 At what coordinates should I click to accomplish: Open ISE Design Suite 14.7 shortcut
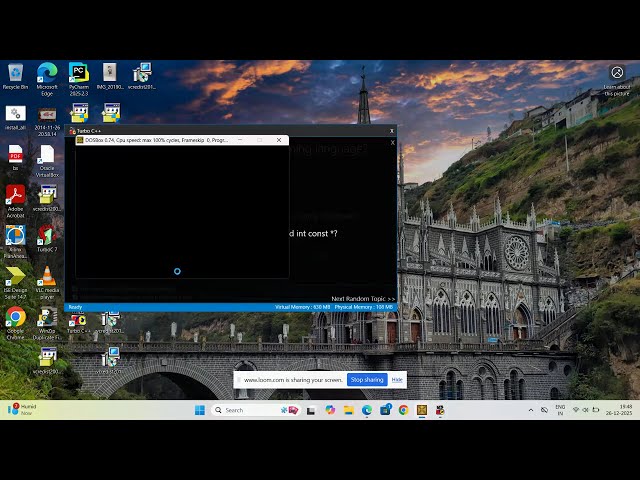pos(15,278)
